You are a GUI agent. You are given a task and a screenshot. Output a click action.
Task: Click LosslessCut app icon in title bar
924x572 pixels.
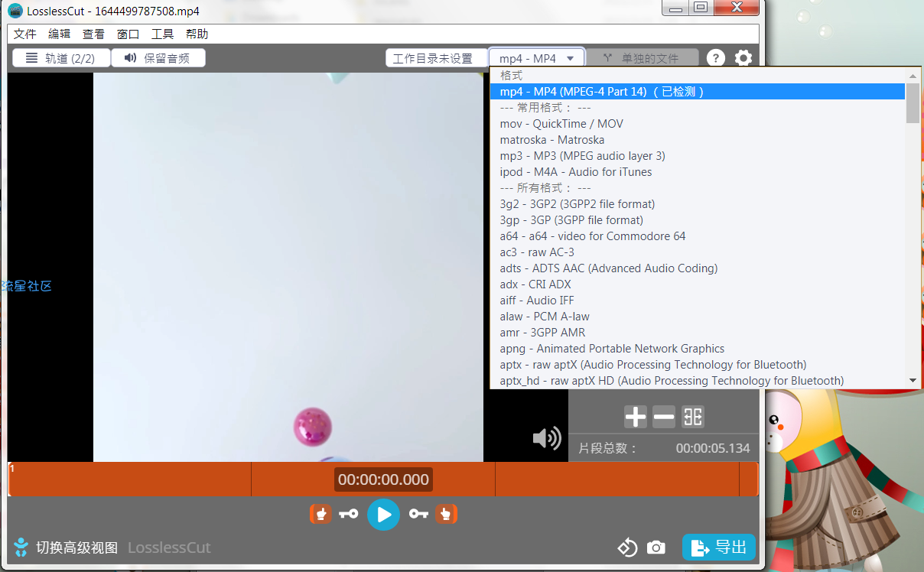tap(15, 11)
